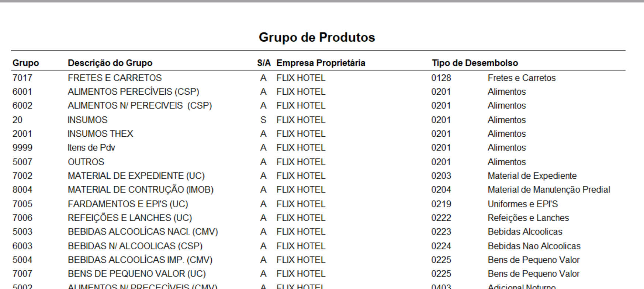Click the INSUMOS group description
This screenshot has width=644, height=289.
click(x=87, y=120)
